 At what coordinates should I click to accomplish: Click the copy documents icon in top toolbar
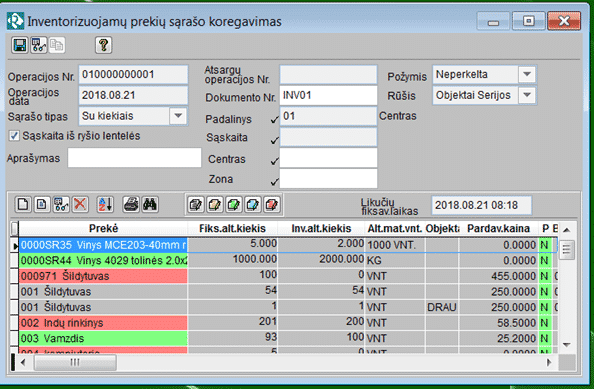tap(57, 45)
